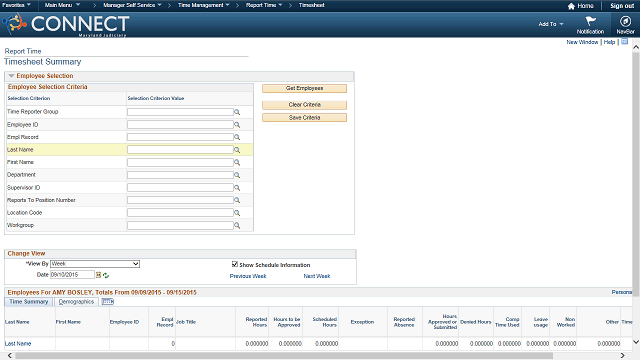Click the Scheduled Hours column header
Screen dimensions: 640x360
[324, 322]
